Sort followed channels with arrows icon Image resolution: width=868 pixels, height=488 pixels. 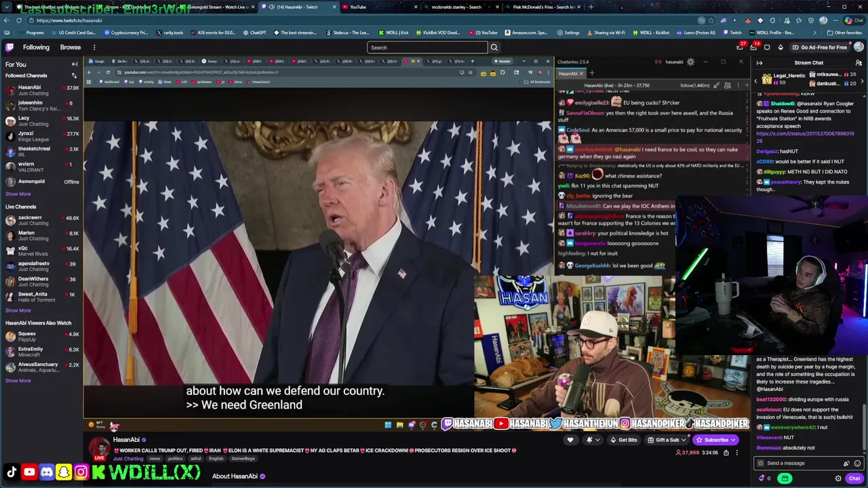74,76
